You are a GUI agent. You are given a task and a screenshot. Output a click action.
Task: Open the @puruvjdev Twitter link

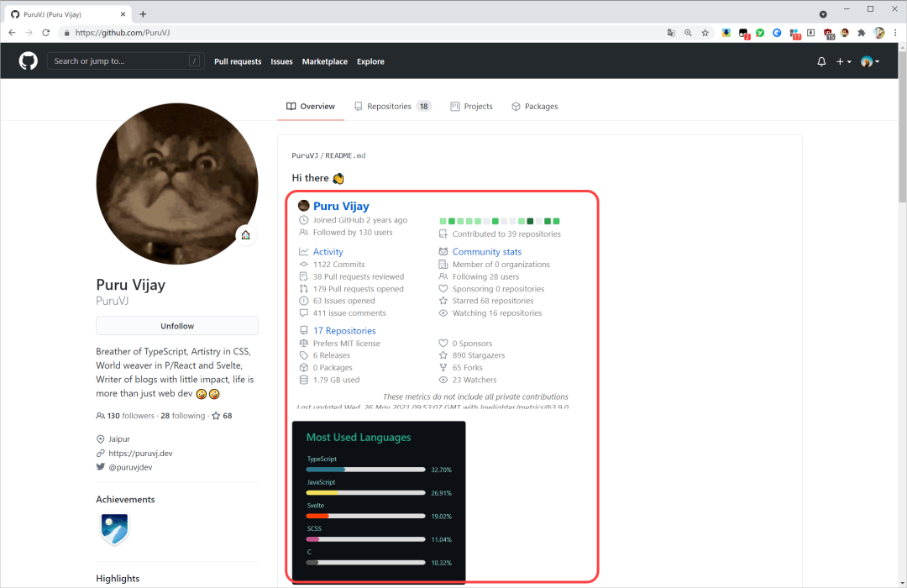pos(130,467)
